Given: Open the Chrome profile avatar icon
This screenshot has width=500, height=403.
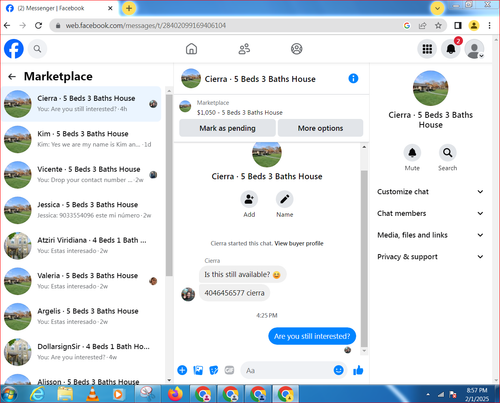Looking at the screenshot, I should point(474,25).
